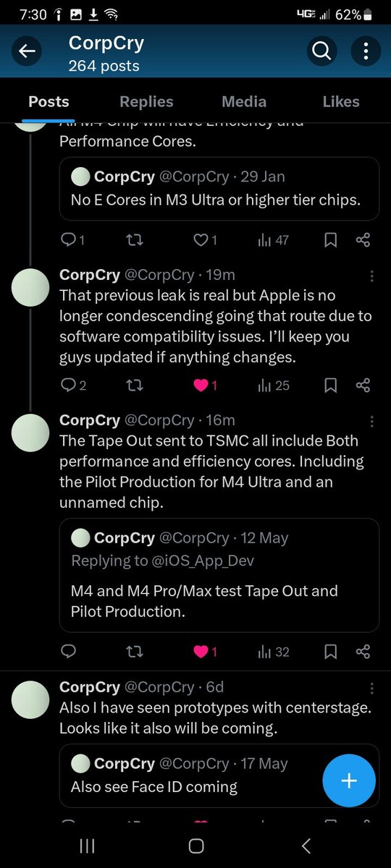Unlike the 19m post about previous leak
Viewport: 391px width, 868px height.
click(x=201, y=386)
